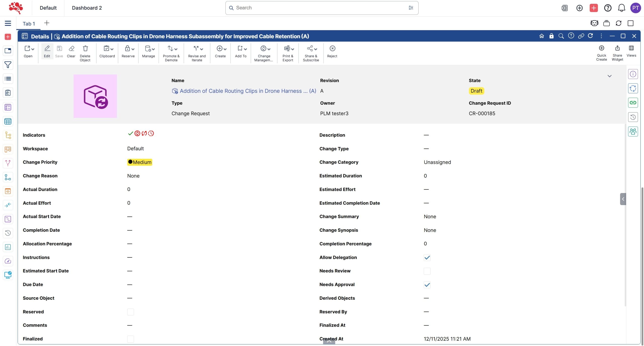The width and height of the screenshot is (644, 346).
Task: Open the Share Widget icon
Action: click(x=617, y=48)
